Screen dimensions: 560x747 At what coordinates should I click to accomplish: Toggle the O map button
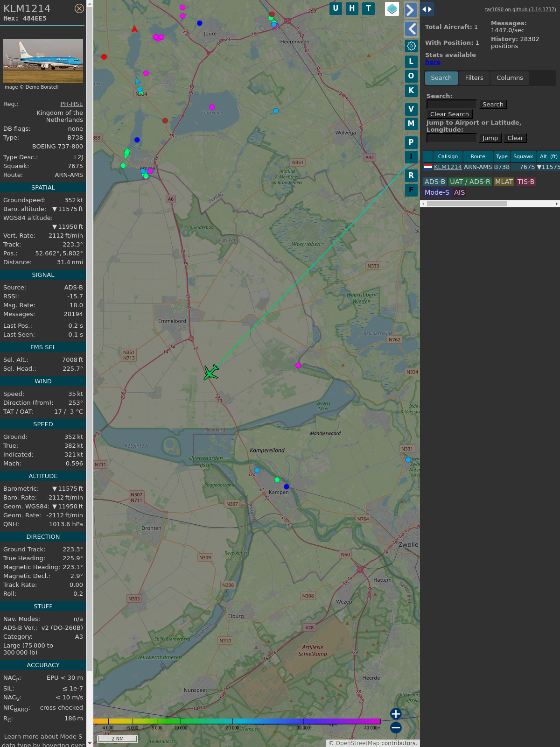click(411, 76)
